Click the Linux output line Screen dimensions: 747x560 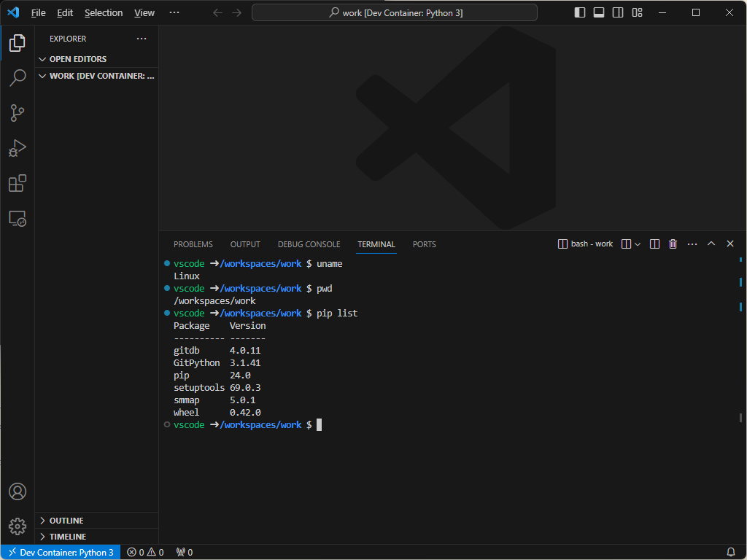(187, 276)
